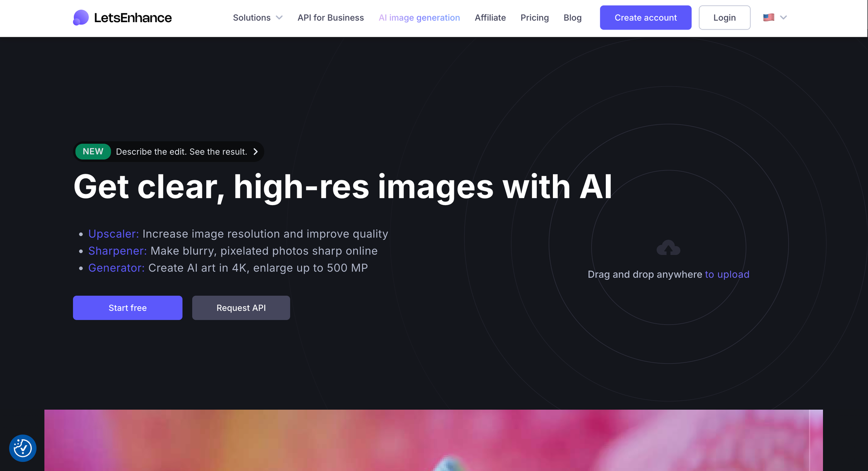Click Create account button
Viewport: 868px width, 471px height.
coord(646,18)
